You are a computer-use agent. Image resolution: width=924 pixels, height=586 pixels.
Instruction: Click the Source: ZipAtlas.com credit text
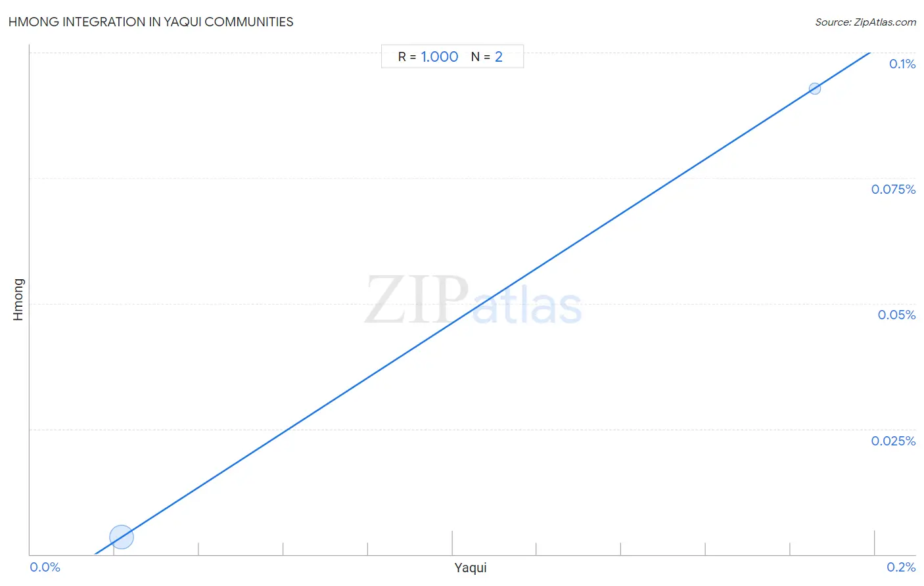(x=866, y=22)
